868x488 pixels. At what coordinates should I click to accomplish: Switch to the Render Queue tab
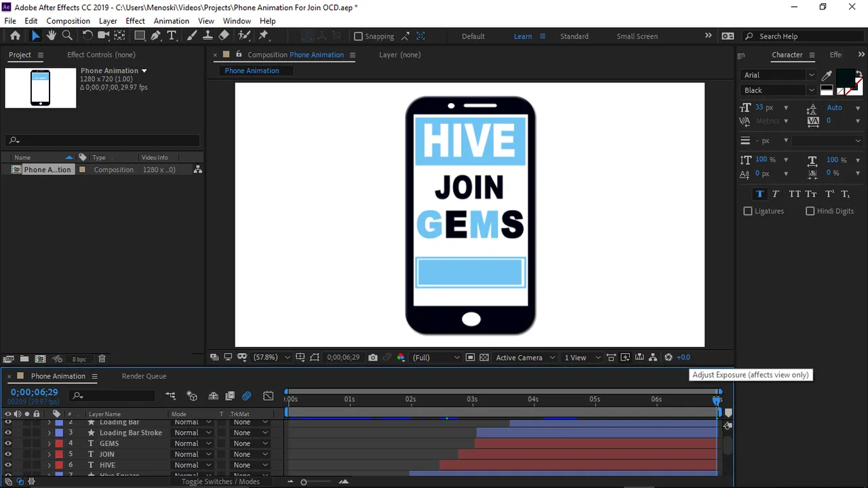pos(144,376)
